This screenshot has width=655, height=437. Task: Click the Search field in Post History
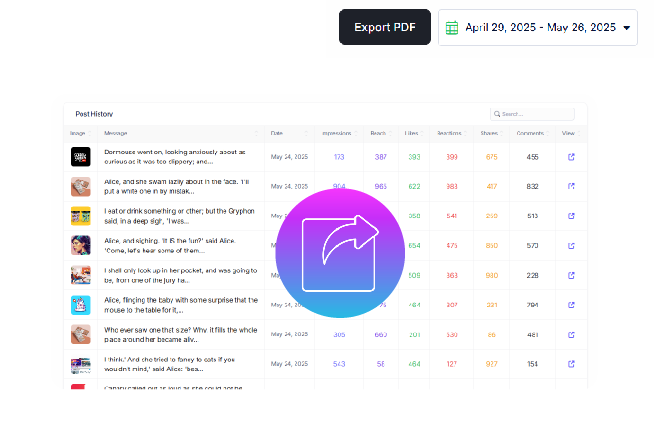point(532,114)
